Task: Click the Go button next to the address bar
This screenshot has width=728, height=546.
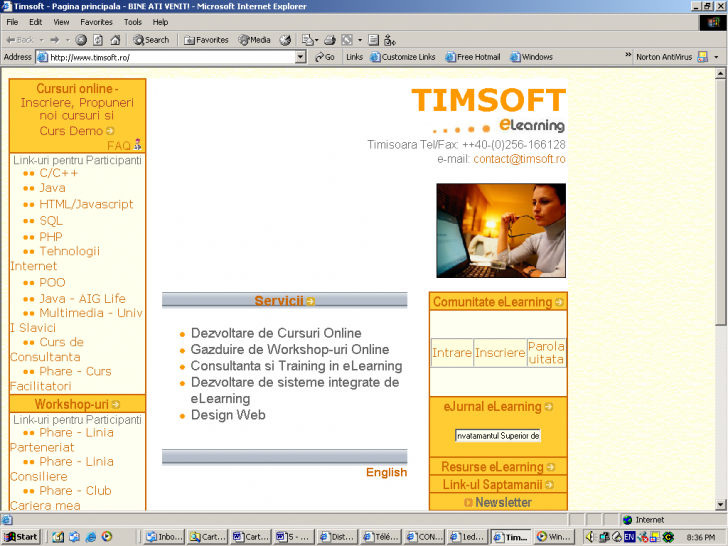Action: (325, 57)
